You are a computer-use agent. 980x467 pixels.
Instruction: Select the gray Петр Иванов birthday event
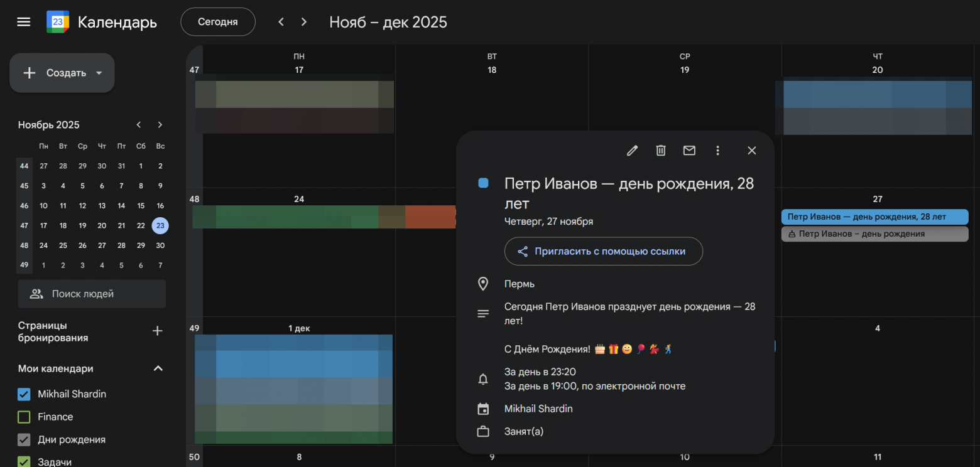[x=874, y=234]
